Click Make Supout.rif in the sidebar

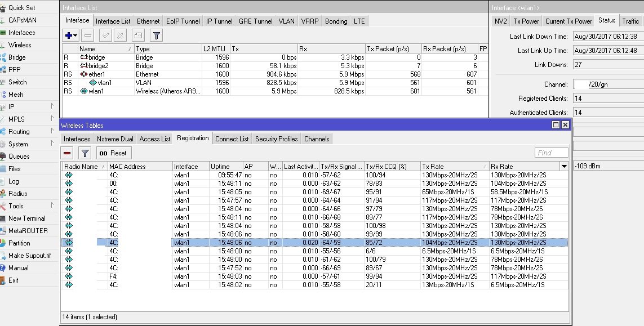tap(29, 256)
